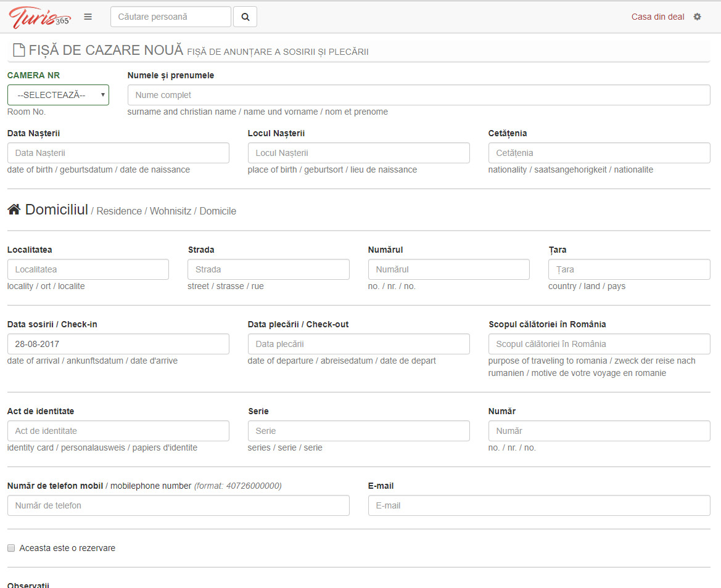Click the Cetățenia input field
Viewport: 721px width, 588px height.
(x=599, y=153)
